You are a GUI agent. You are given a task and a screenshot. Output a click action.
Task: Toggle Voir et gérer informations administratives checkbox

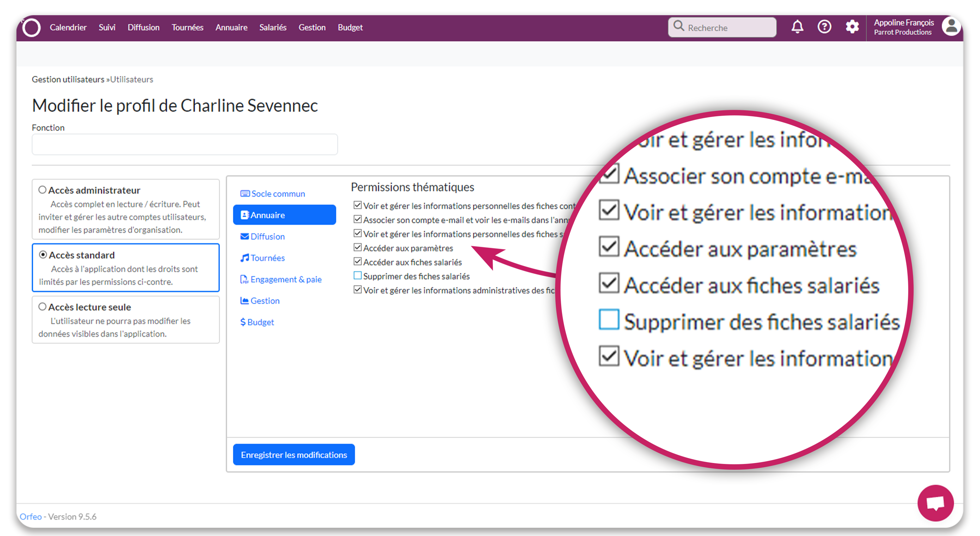[357, 290]
